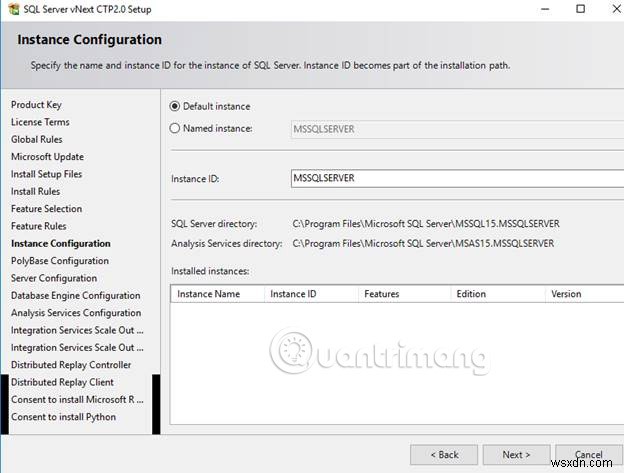
Task: Click the Analysis Services directory path text
Action: point(423,243)
